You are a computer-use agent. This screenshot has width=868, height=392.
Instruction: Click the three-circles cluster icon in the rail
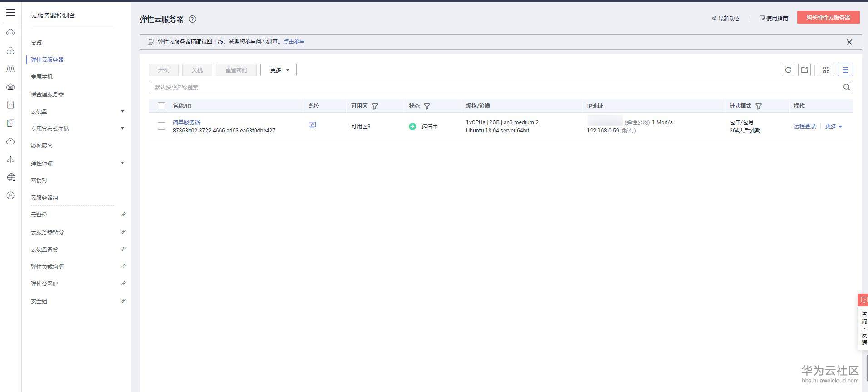coord(10,50)
